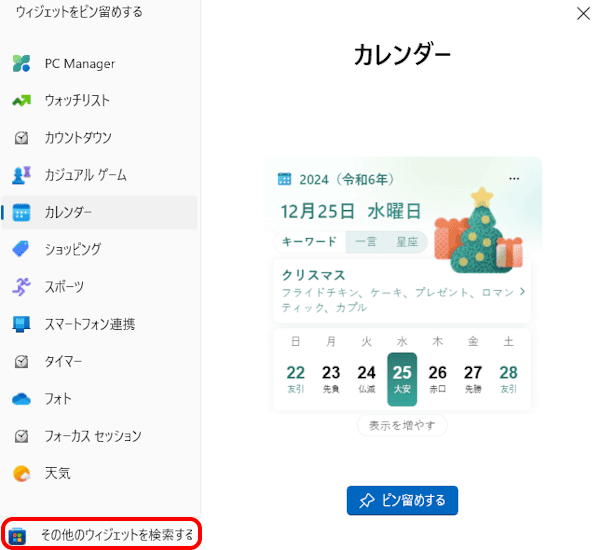Click the Photos cloud icon
Viewport: 600px width, 550px height.
point(21,399)
